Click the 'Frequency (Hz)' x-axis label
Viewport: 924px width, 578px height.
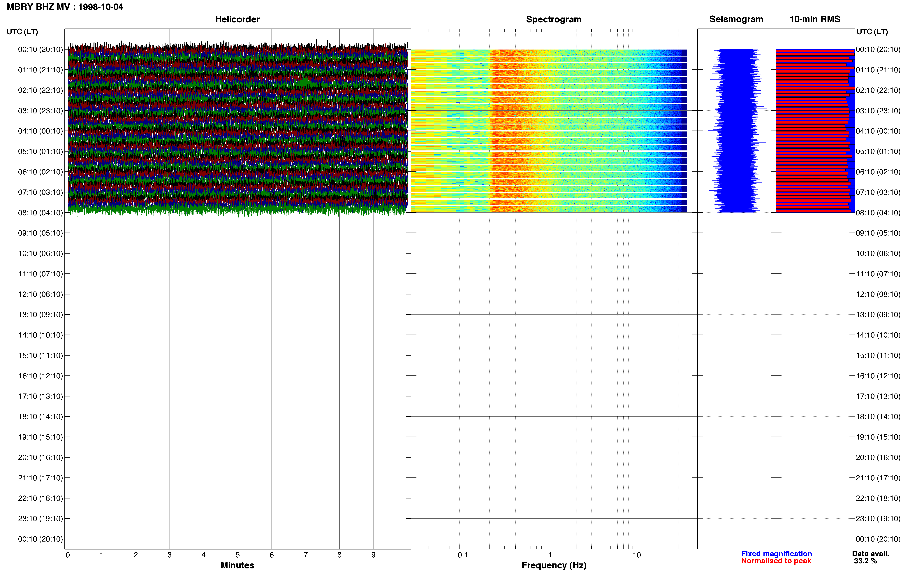554,565
